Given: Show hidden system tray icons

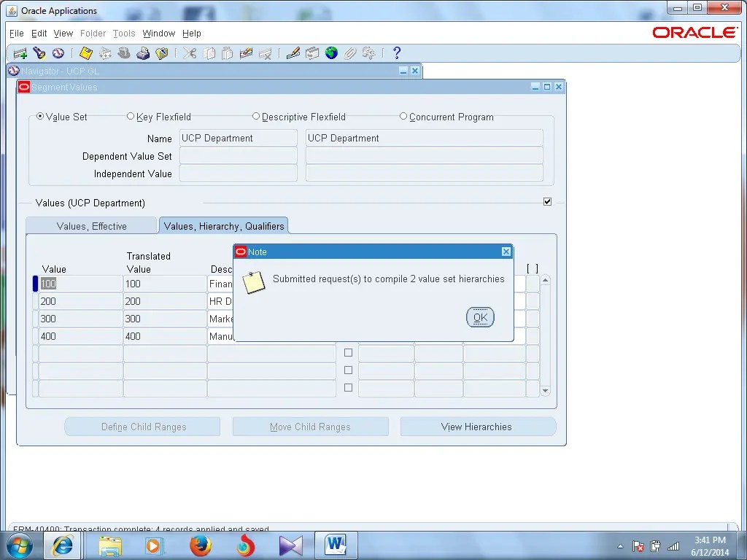Looking at the screenshot, I should pyautogui.click(x=620, y=546).
